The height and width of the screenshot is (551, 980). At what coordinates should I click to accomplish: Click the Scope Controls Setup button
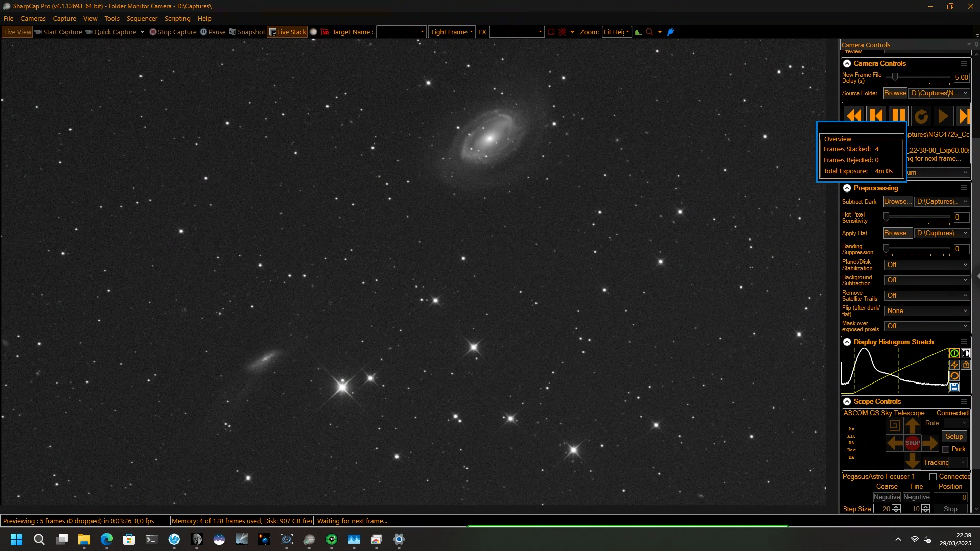click(954, 437)
